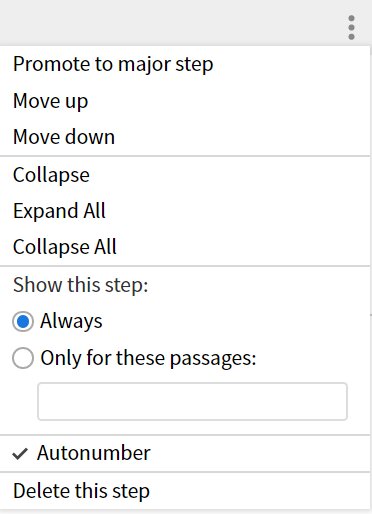Click inside the passages text field
Screen dimensions: 372x514
(x=192, y=401)
